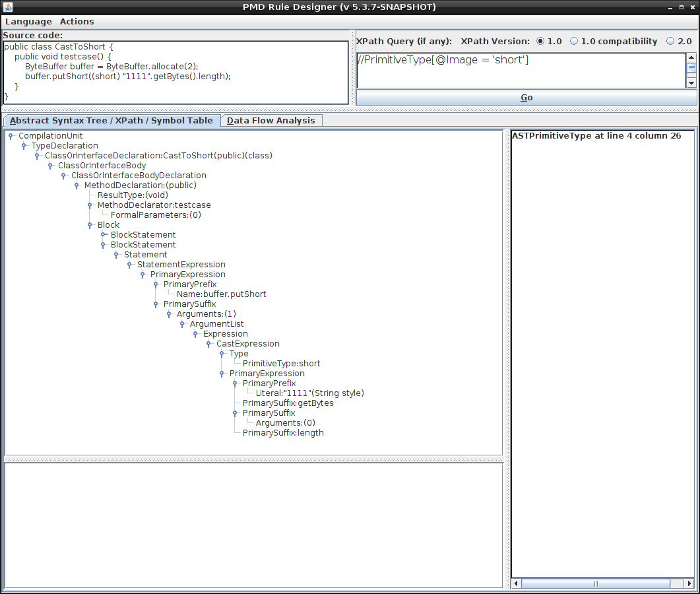Select 1.0 compatibility radio button
The width and height of the screenshot is (700, 594).
tap(574, 41)
